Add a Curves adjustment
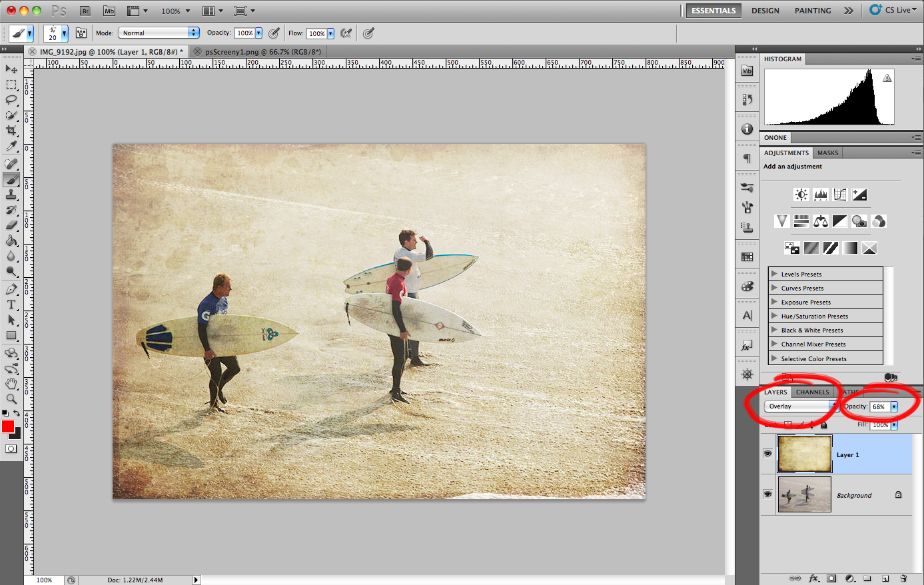The width and height of the screenshot is (924, 585). tap(840, 195)
